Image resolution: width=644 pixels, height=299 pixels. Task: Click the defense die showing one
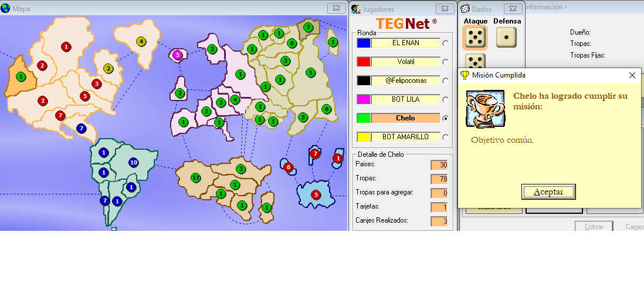506,38
